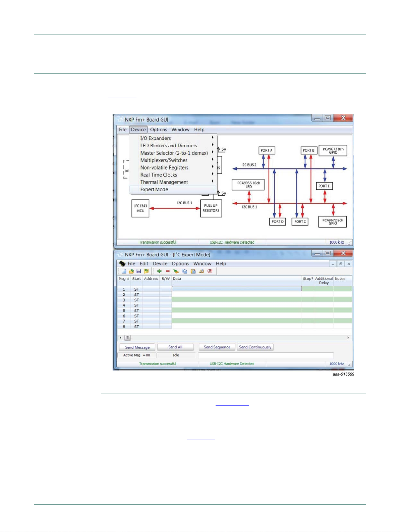
Task: Click the Active Msg. = 00 status box
Action: point(136,355)
